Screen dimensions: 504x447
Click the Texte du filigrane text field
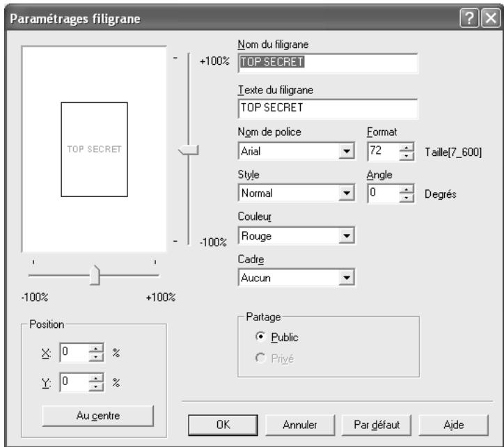pos(328,109)
